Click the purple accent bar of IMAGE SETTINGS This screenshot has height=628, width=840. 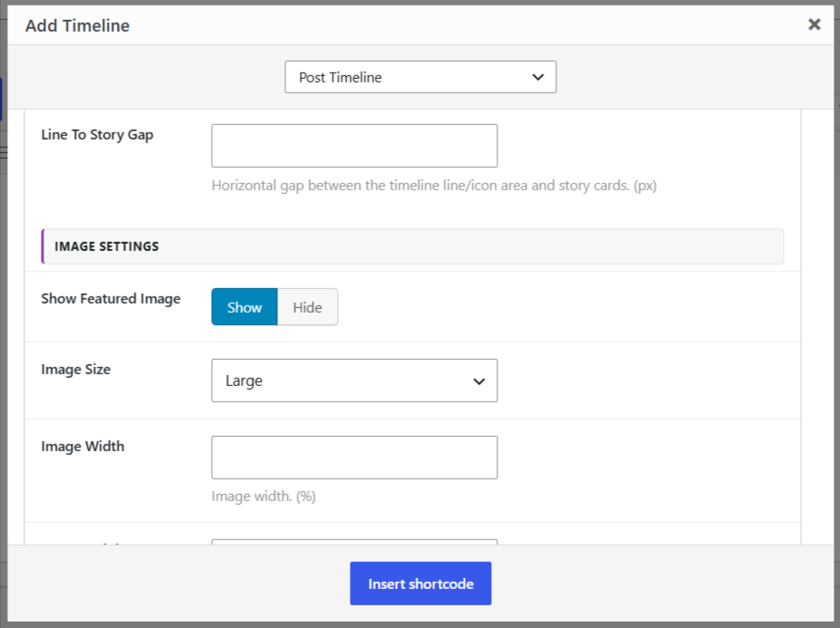pos(43,246)
